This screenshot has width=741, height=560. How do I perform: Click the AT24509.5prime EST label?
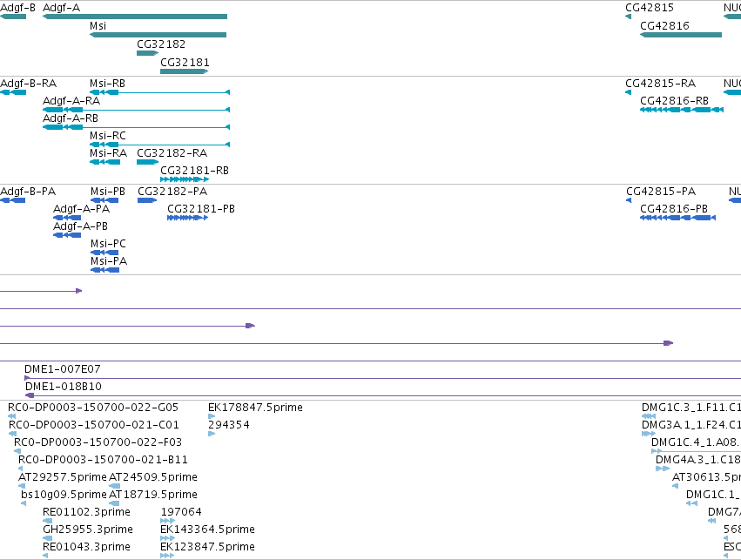pos(153,477)
